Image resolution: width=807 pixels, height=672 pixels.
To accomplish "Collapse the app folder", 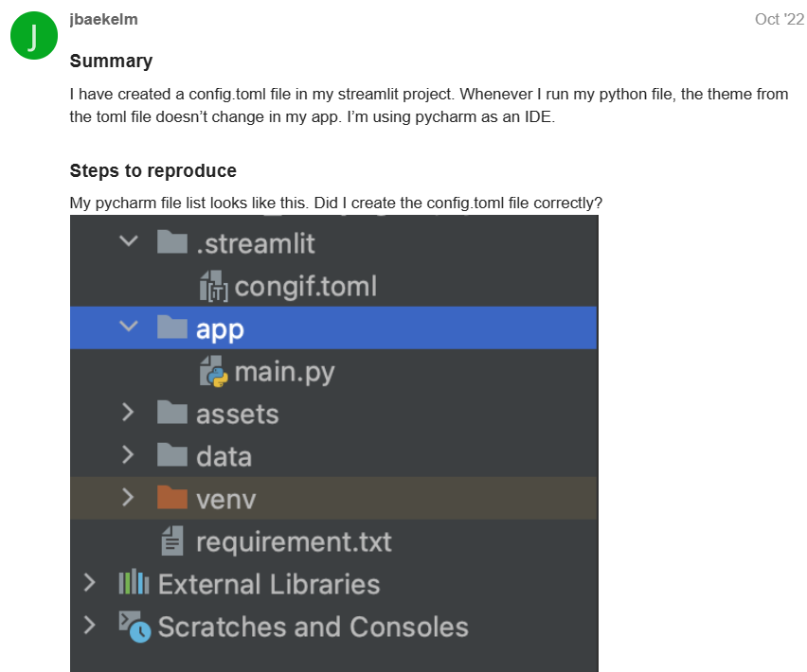I will tap(128, 327).
